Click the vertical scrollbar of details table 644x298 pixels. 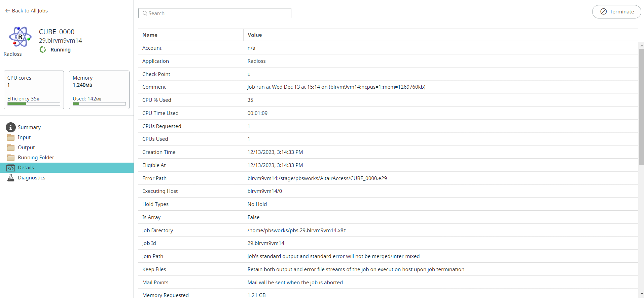click(641, 107)
